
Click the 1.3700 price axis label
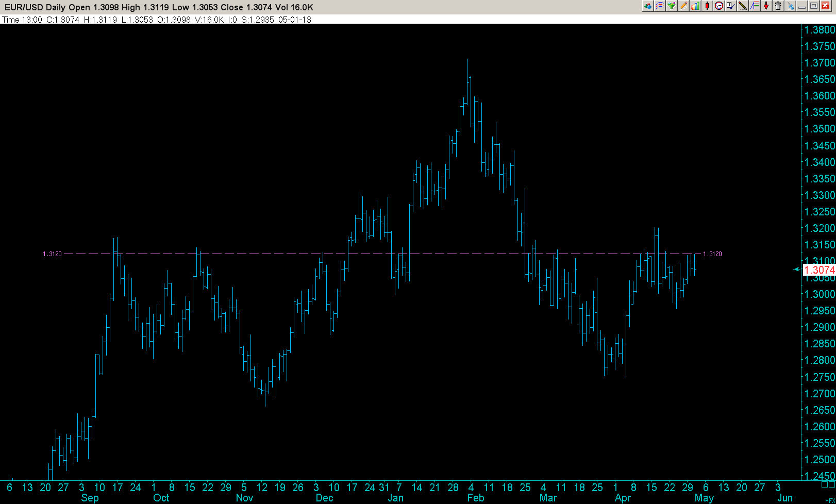click(820, 63)
